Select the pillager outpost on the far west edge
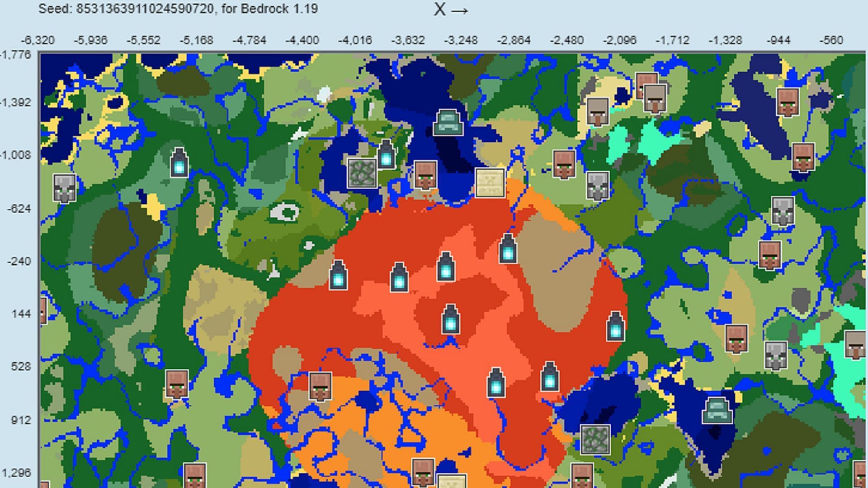 coord(65,188)
